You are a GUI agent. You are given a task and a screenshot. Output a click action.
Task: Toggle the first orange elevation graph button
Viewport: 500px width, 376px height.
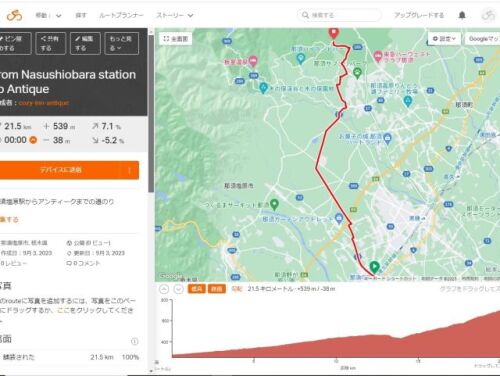pyautogui.click(x=197, y=289)
